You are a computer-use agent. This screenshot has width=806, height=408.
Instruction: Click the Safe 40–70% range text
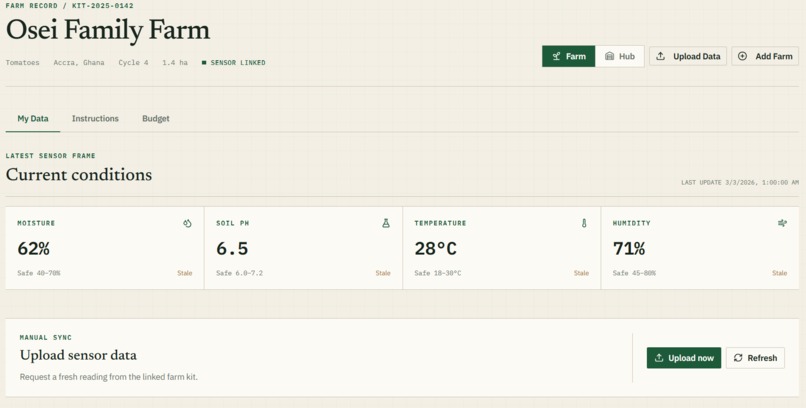pyautogui.click(x=39, y=273)
